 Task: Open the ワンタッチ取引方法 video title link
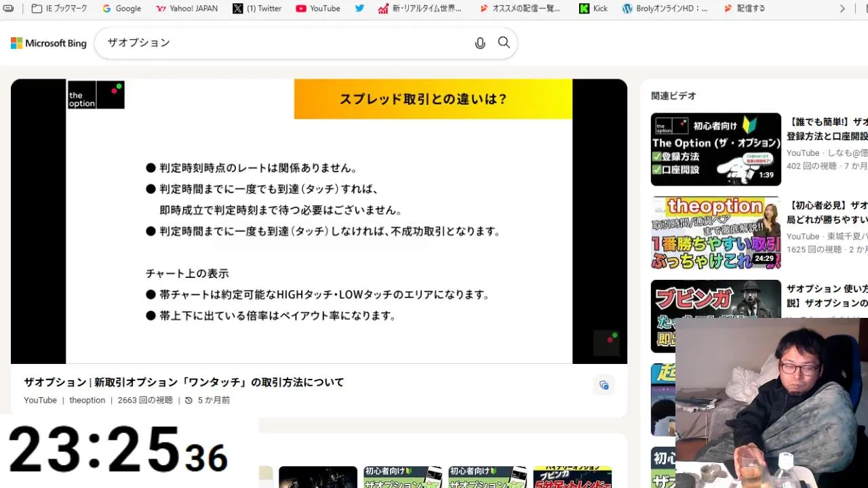click(184, 382)
